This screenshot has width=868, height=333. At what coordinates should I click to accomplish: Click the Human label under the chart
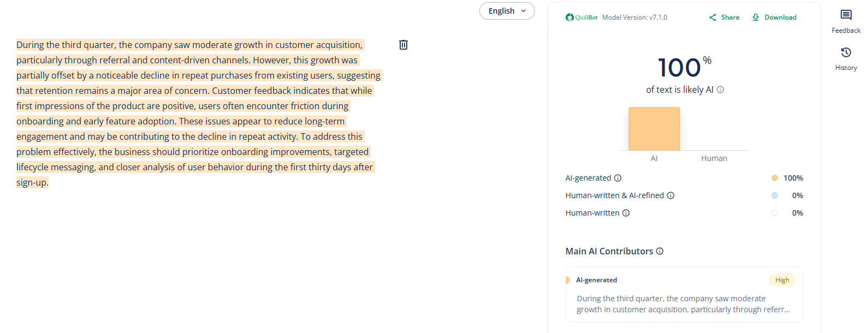[x=714, y=158]
